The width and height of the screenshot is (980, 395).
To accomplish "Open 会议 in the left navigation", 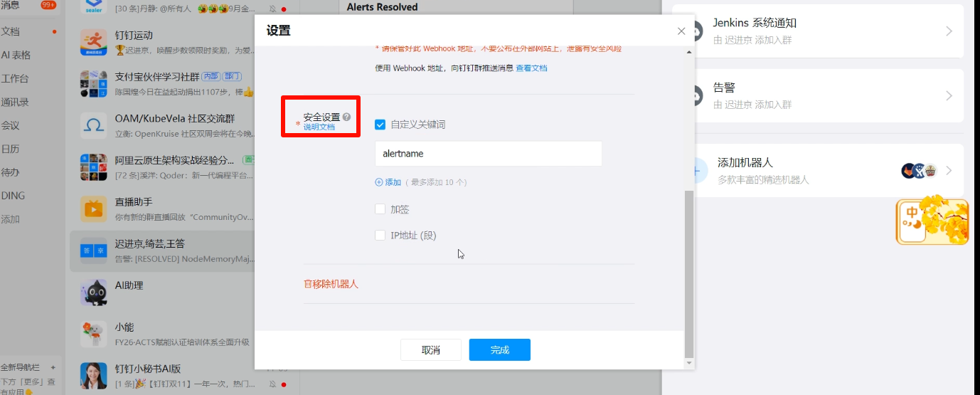I will 11,125.
